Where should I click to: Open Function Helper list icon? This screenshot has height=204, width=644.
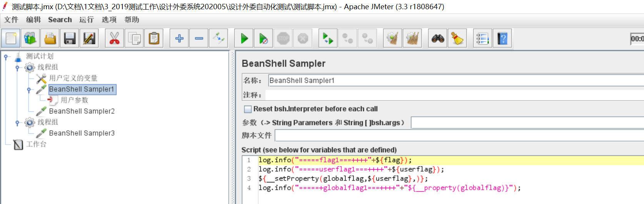482,38
